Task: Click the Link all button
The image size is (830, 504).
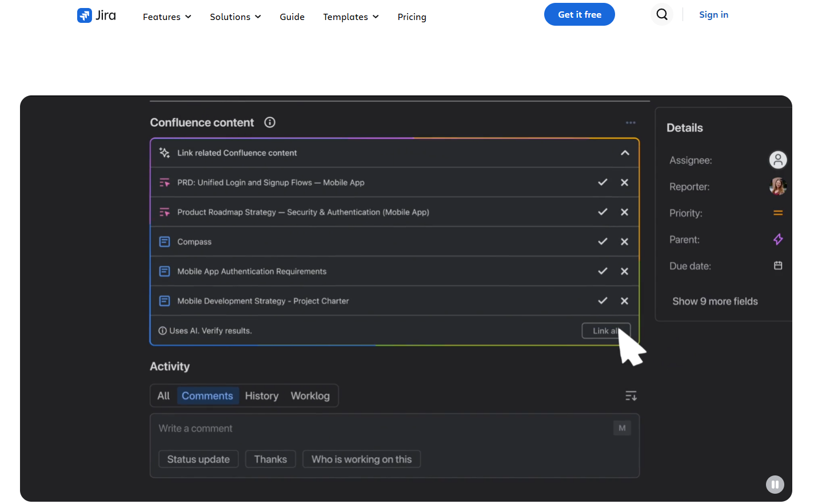Action: click(606, 331)
